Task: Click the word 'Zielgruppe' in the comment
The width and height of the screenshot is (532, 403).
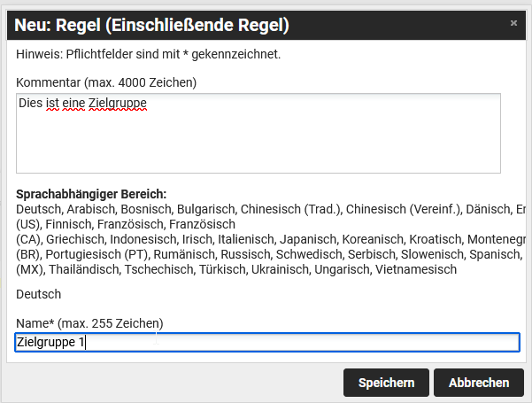Action: coord(118,104)
